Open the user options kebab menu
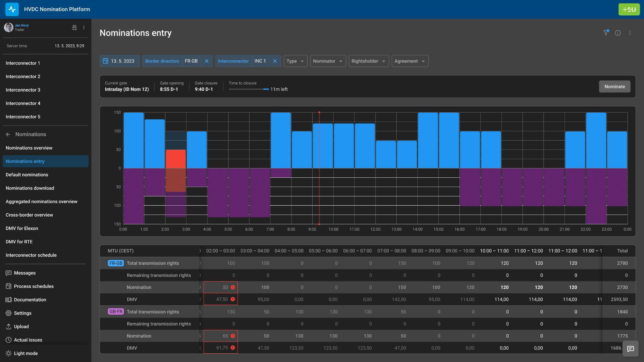644x362 pixels. [84, 28]
